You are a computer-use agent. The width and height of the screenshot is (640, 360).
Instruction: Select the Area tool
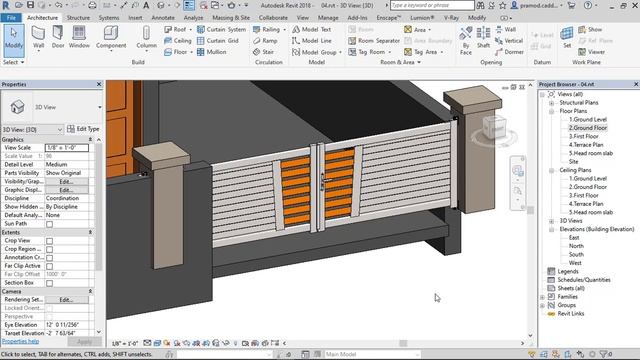[x=417, y=29]
